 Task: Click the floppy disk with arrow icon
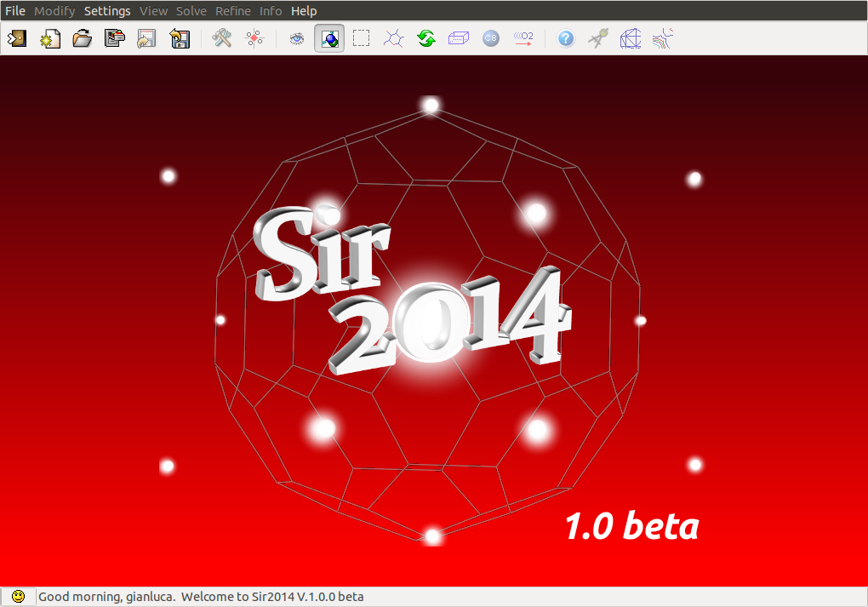pos(180,38)
